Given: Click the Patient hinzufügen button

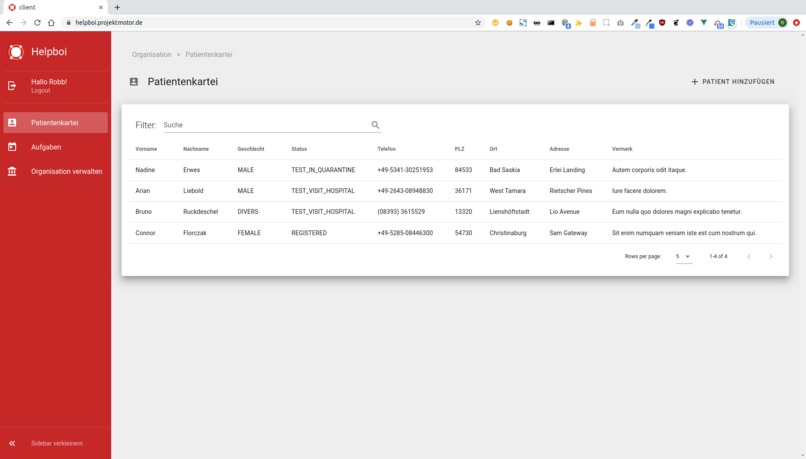Looking at the screenshot, I should click(732, 82).
